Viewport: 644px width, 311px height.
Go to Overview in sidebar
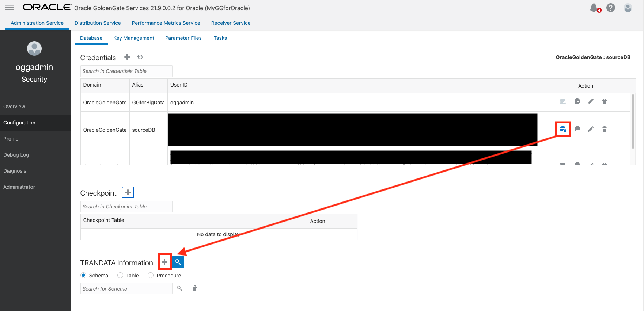(35, 107)
